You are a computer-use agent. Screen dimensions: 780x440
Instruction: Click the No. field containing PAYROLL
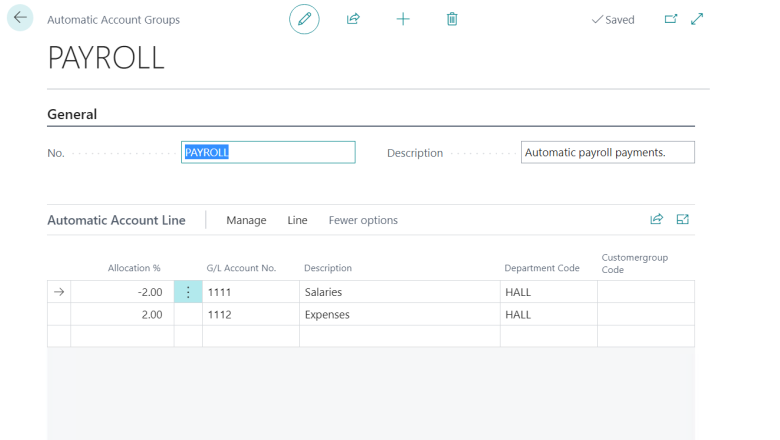(268, 152)
